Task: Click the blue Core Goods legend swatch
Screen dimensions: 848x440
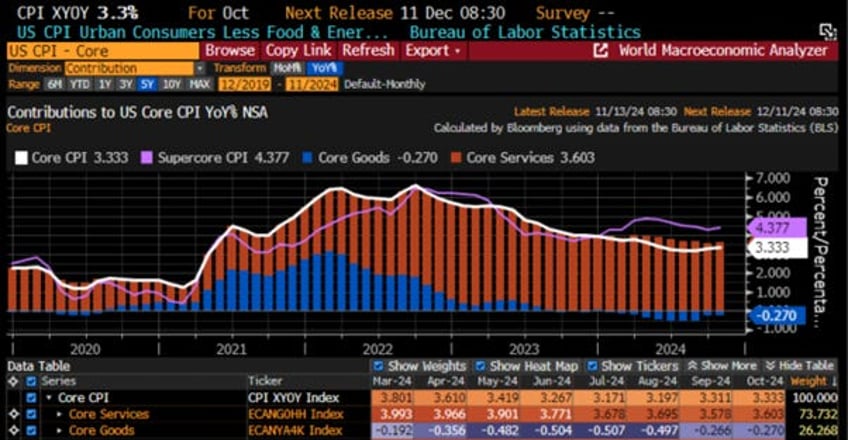Action: click(307, 158)
